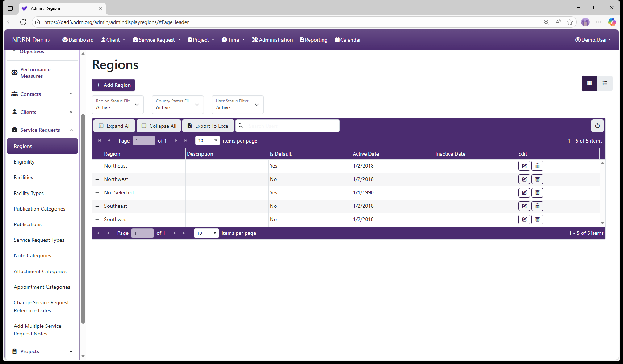The height and width of the screenshot is (364, 623).
Task: Add page to favorites star icon
Action: (570, 22)
